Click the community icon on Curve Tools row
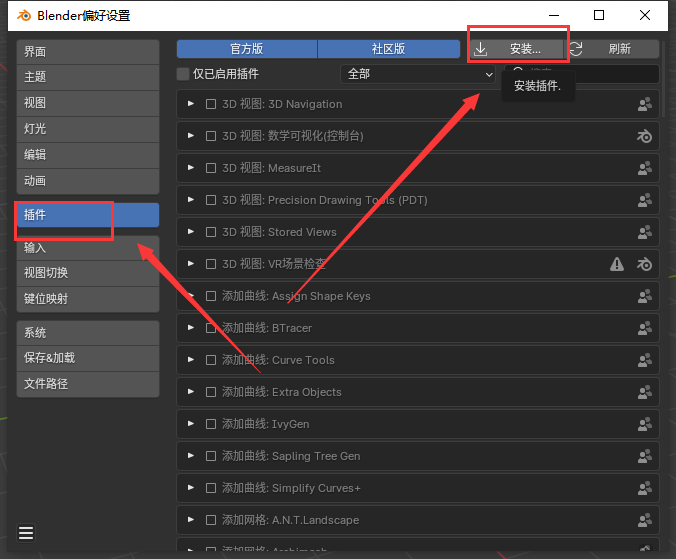The height and width of the screenshot is (559, 676). pos(645,360)
